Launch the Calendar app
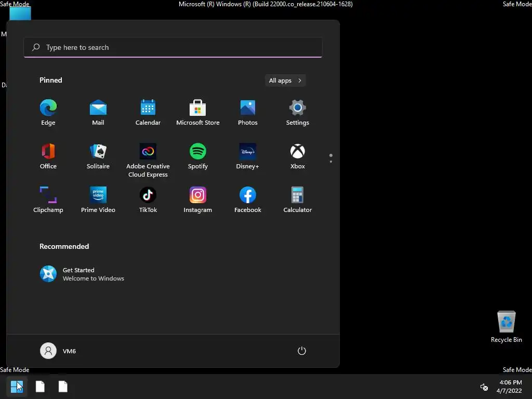The width and height of the screenshot is (532, 399). pos(148,113)
